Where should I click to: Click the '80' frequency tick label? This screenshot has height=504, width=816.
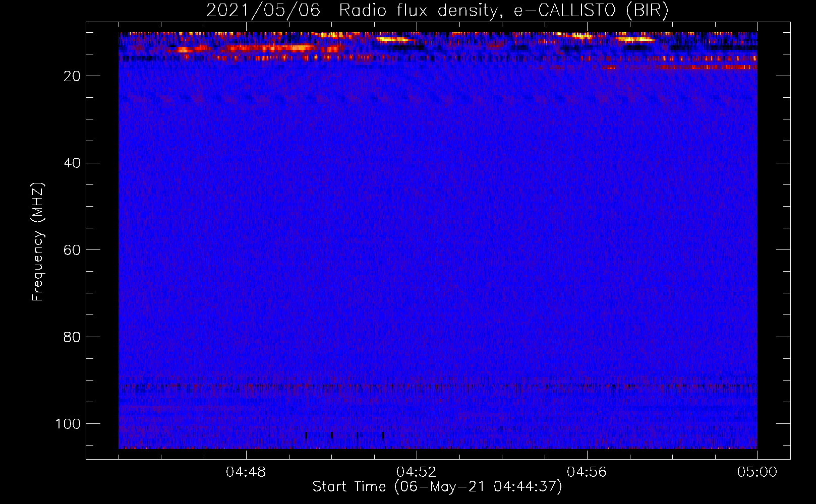[x=72, y=337]
